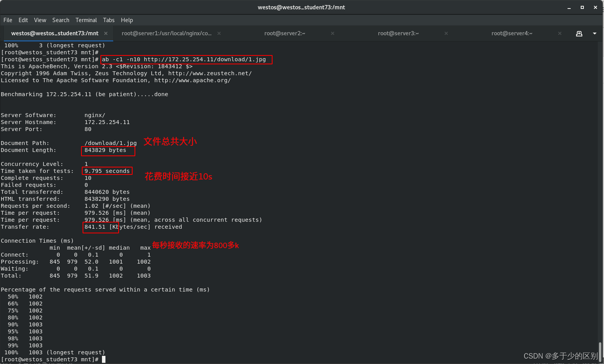This screenshot has height=364, width=604.
Task: Expand the tab list dropdown arrow
Action: [595, 34]
